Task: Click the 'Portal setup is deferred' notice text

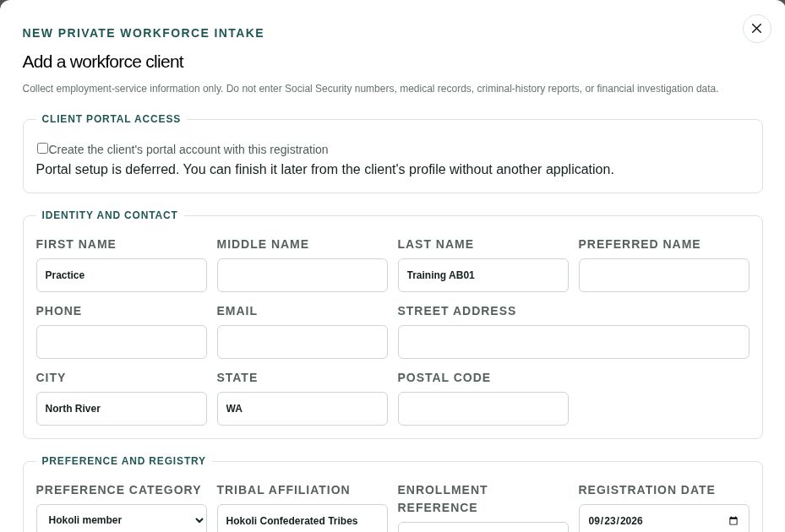Action: (x=325, y=169)
